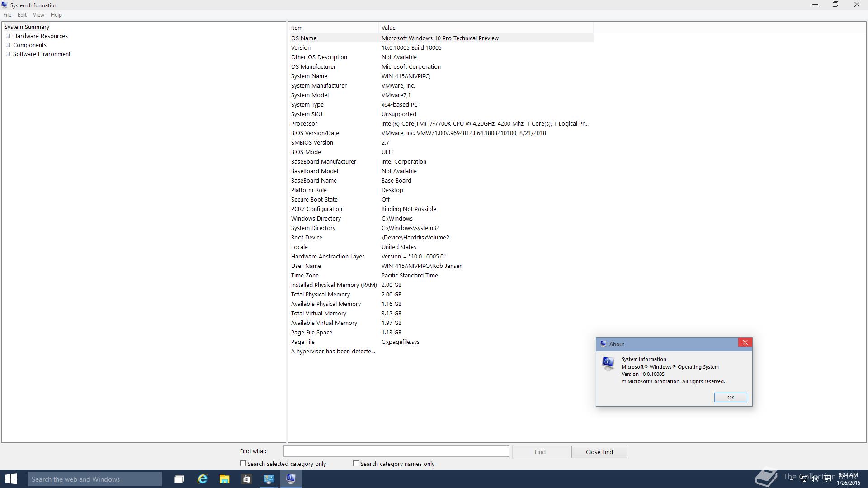
Task: Select the Platform Role row
Action: tap(441, 190)
